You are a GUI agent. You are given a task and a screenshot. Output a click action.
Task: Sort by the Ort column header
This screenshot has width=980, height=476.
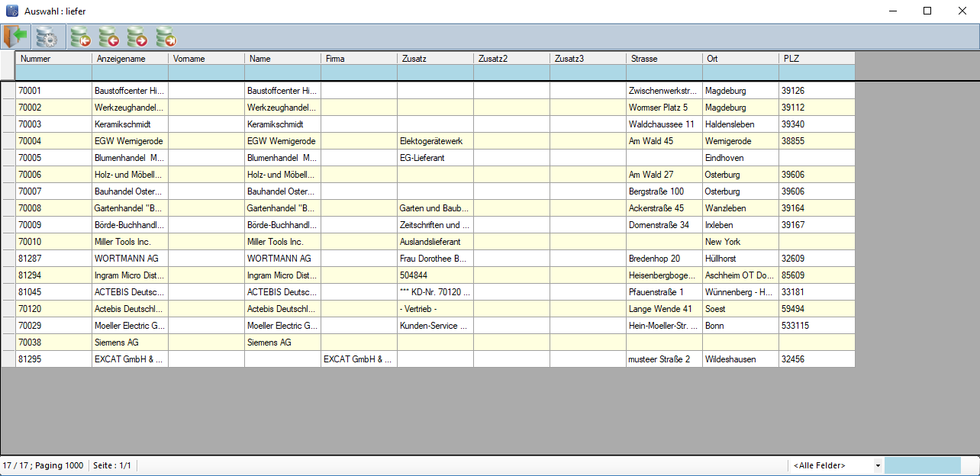tap(740, 59)
